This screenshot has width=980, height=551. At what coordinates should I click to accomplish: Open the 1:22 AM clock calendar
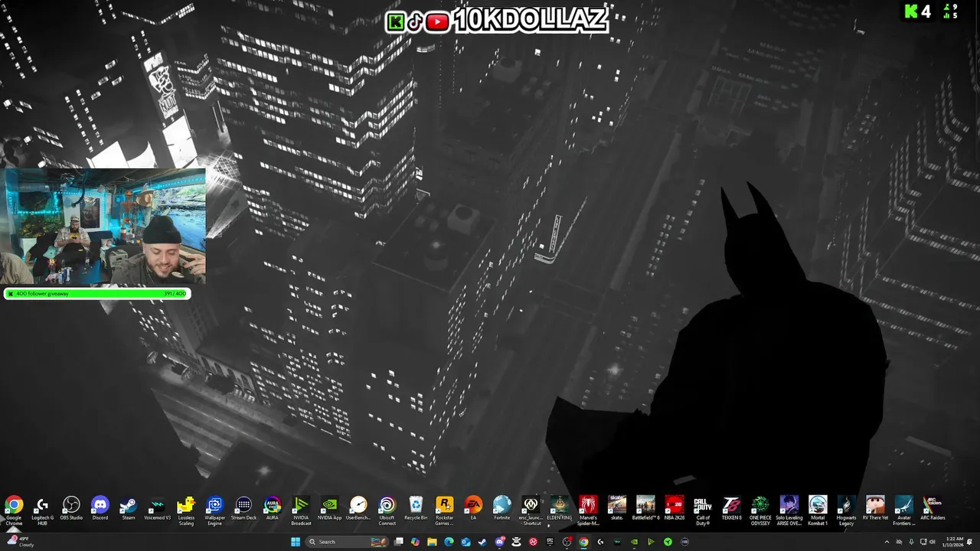953,542
